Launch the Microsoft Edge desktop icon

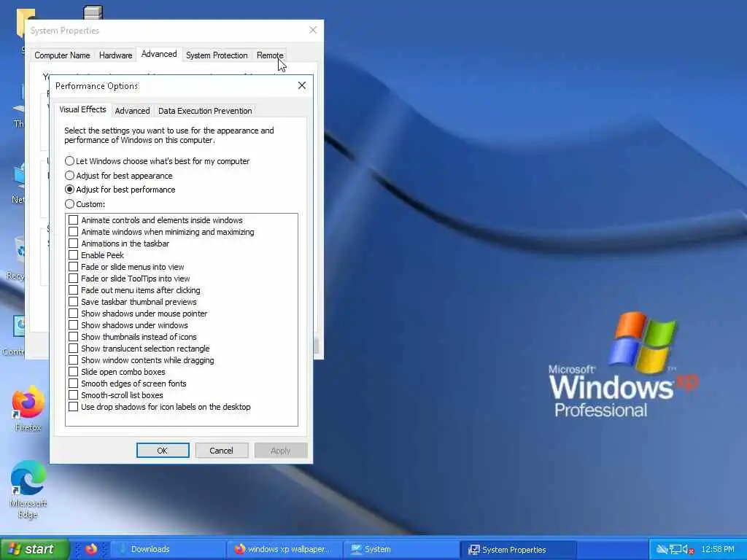[28, 489]
